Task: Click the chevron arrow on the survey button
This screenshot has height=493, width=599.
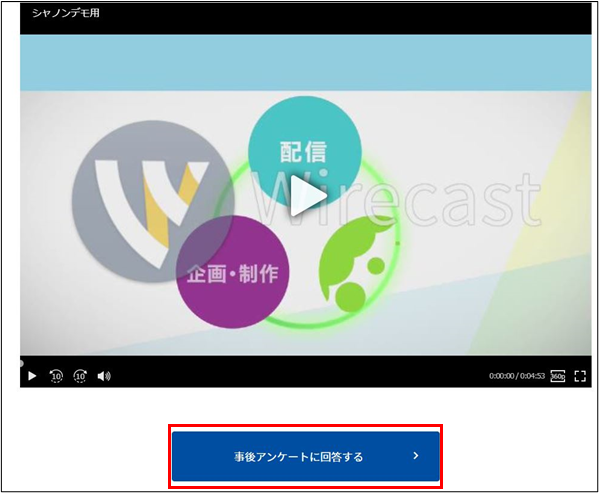Action: (416, 456)
